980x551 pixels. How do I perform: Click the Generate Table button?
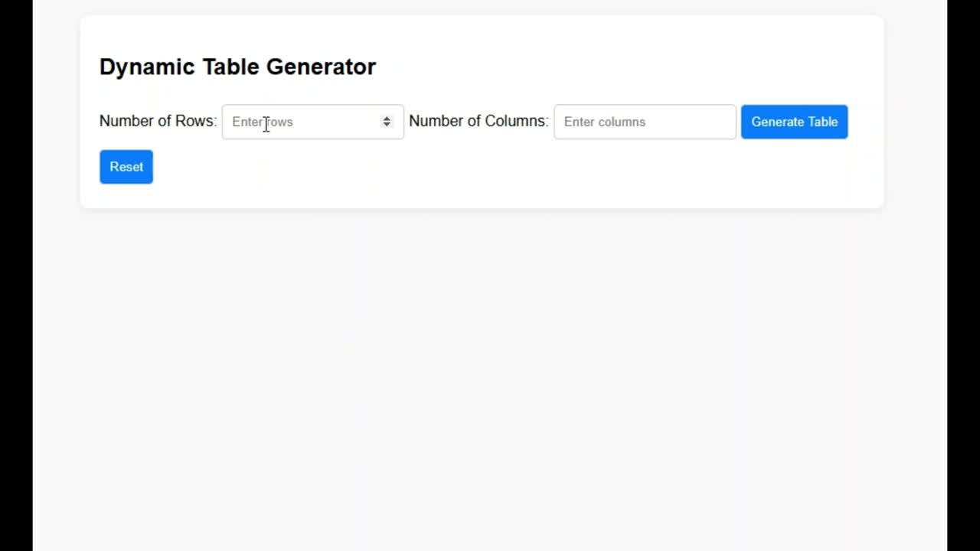tap(794, 122)
